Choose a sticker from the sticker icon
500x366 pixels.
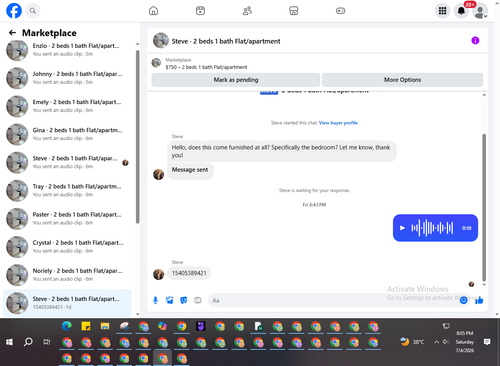184,300
